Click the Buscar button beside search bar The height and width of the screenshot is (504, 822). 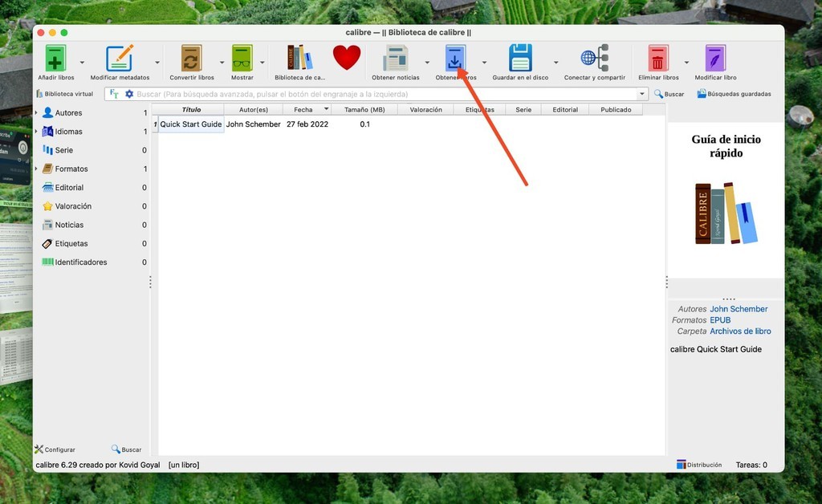pyautogui.click(x=669, y=94)
